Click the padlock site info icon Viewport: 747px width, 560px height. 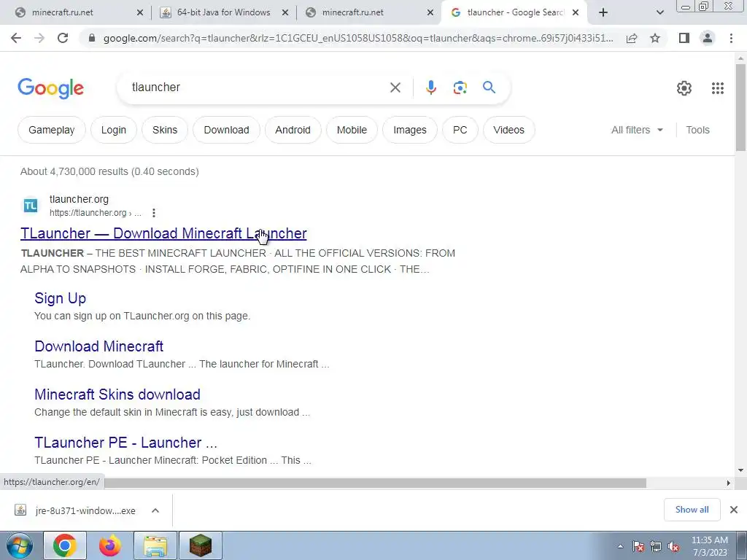point(93,38)
